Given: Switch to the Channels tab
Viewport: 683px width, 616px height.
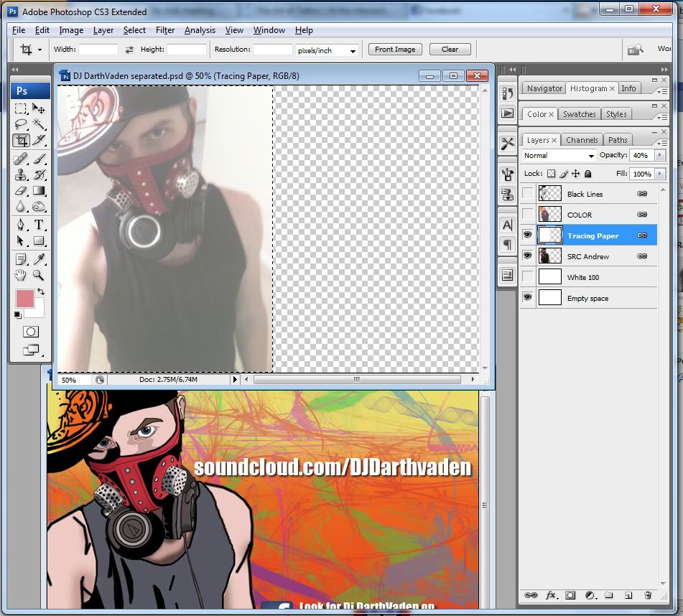Looking at the screenshot, I should point(582,140).
